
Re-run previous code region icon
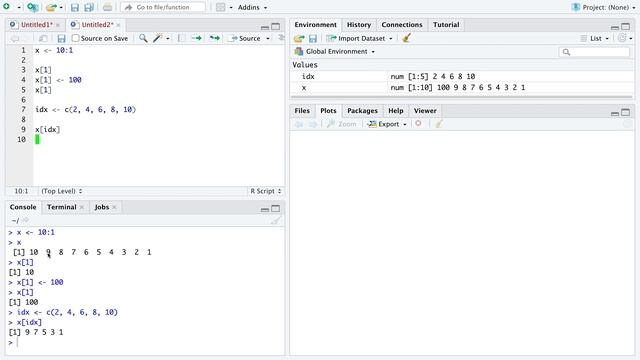tap(215, 38)
